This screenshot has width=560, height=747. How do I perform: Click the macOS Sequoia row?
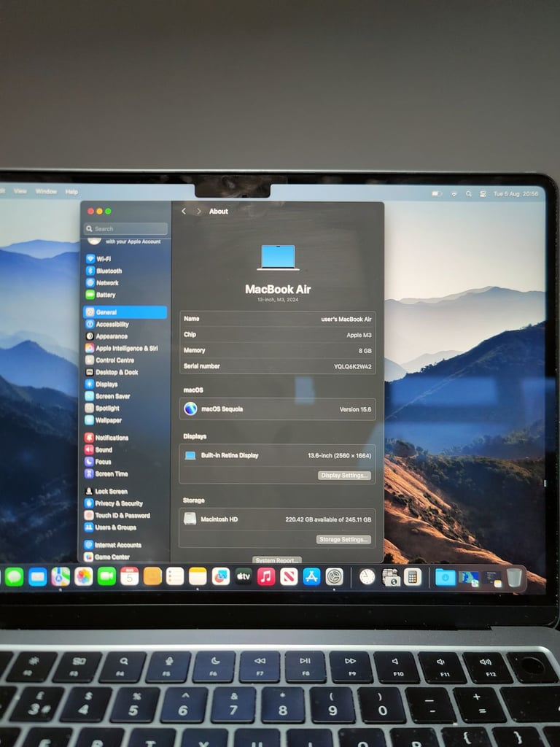[x=278, y=409]
